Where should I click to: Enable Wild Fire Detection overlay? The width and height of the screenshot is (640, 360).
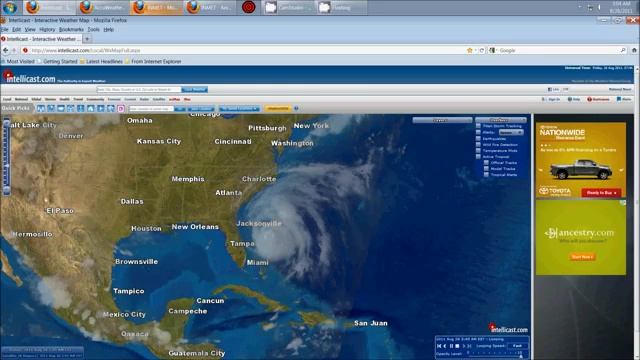pos(478,144)
